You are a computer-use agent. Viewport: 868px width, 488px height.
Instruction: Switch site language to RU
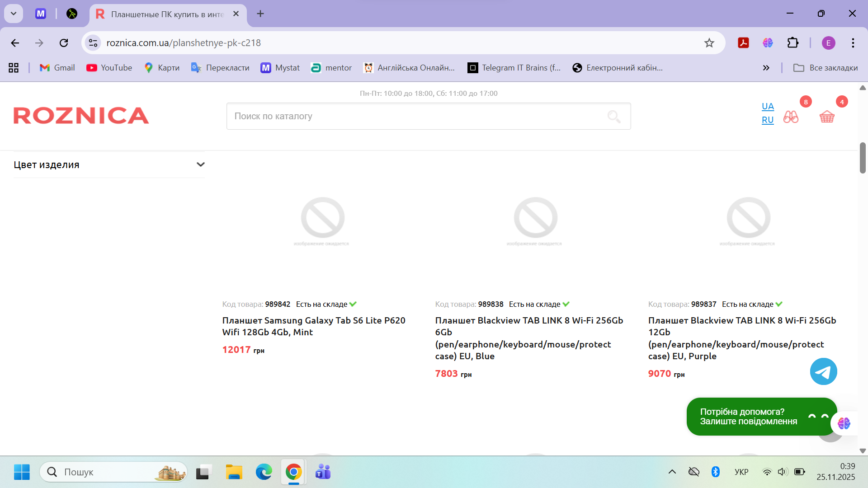click(768, 120)
